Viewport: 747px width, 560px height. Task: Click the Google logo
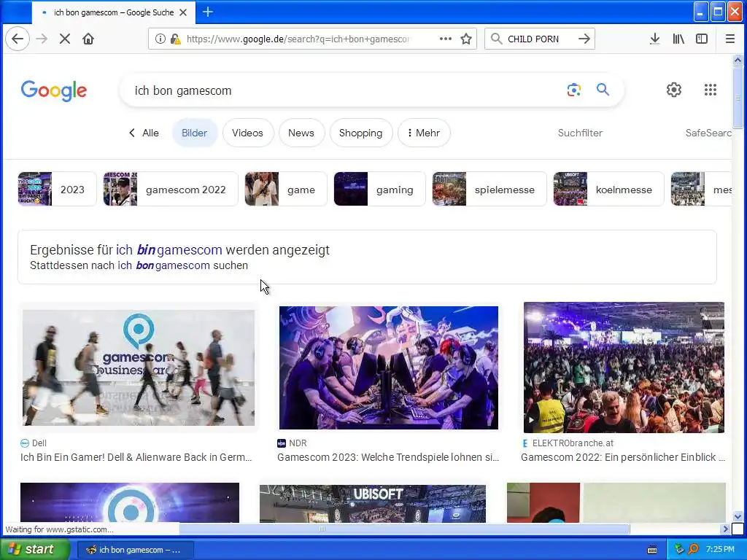pyautogui.click(x=54, y=90)
